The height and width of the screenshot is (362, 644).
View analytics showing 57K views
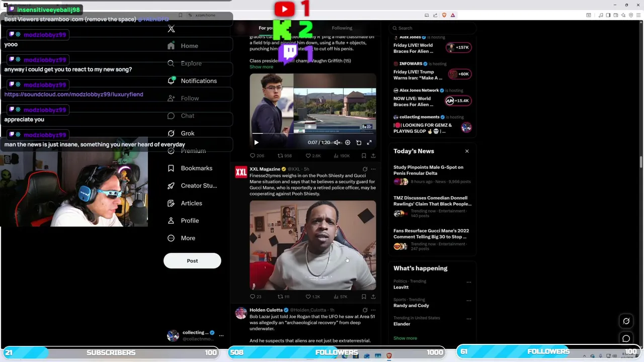(340, 297)
